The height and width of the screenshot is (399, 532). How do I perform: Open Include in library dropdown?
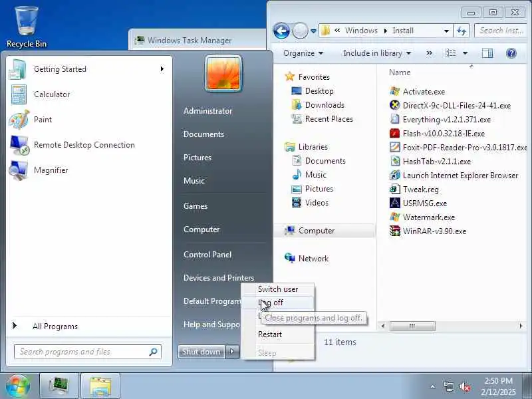(377, 53)
